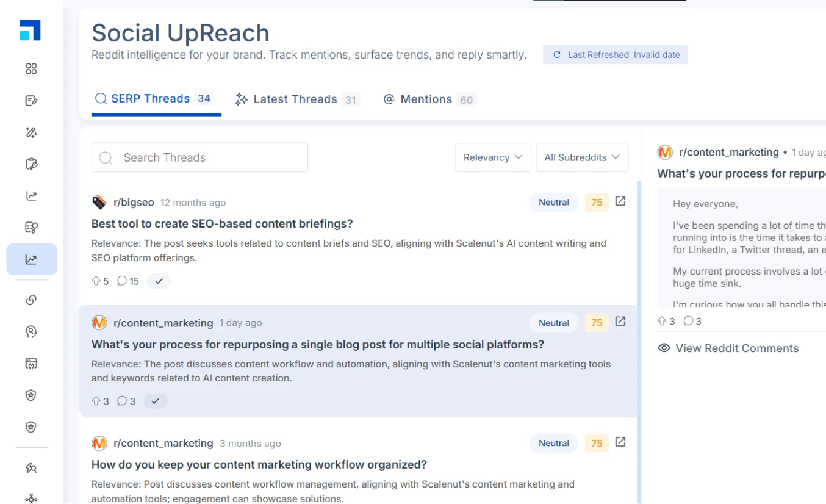Switch to Latest Threads tab
826x504 pixels.
(297, 99)
